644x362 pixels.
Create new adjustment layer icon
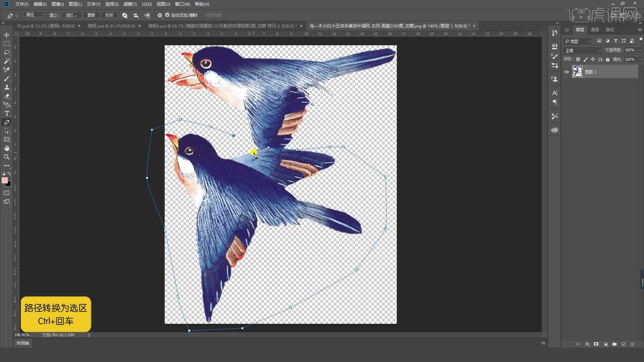coord(605,344)
